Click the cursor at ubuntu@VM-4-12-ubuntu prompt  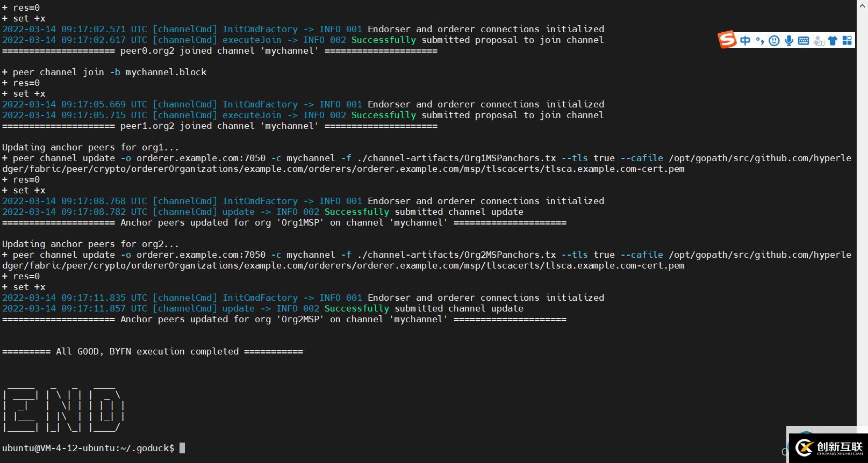182,448
